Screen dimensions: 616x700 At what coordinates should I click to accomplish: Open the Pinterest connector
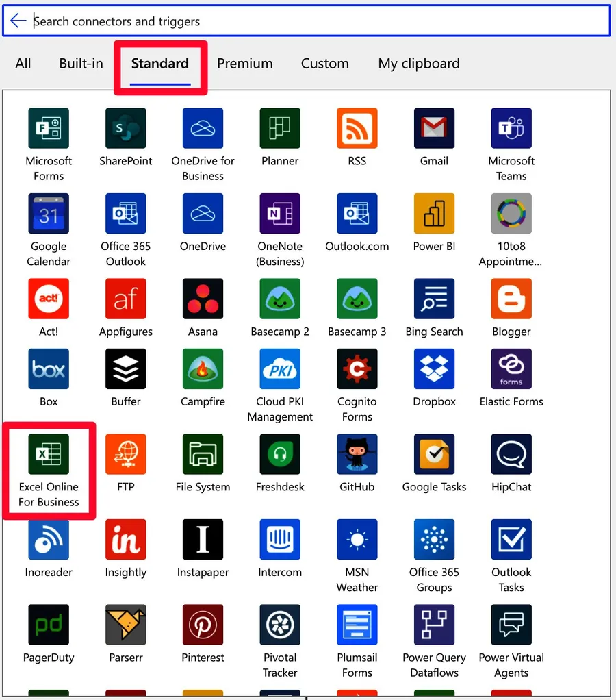coord(203,624)
